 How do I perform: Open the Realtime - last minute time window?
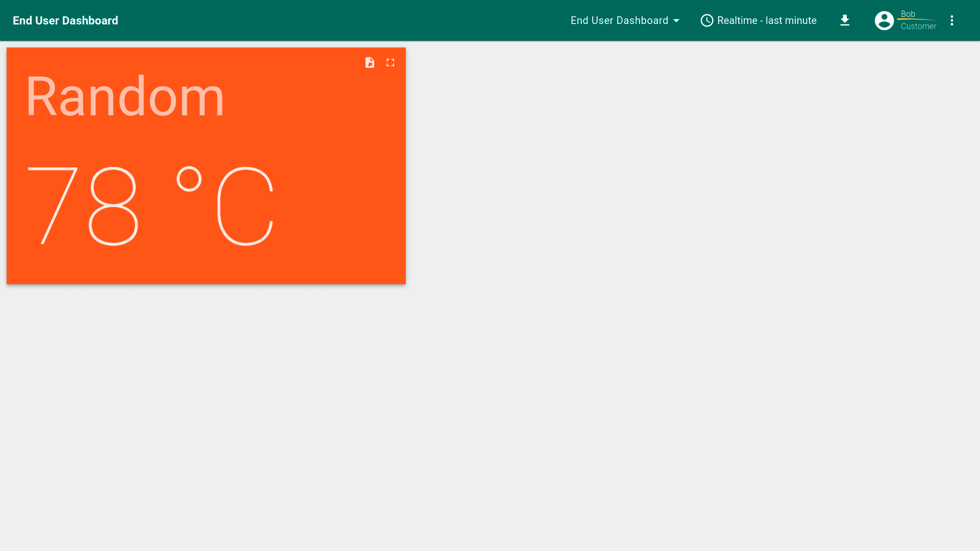coord(766,20)
